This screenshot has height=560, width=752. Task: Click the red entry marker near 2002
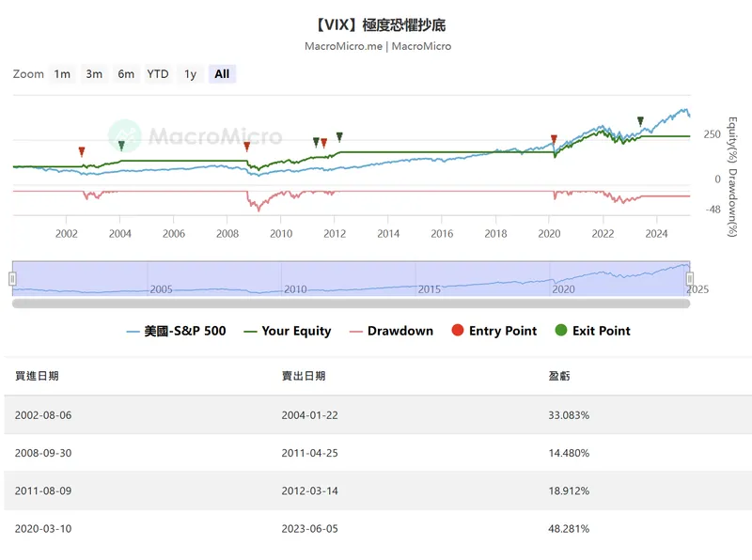coord(82,151)
